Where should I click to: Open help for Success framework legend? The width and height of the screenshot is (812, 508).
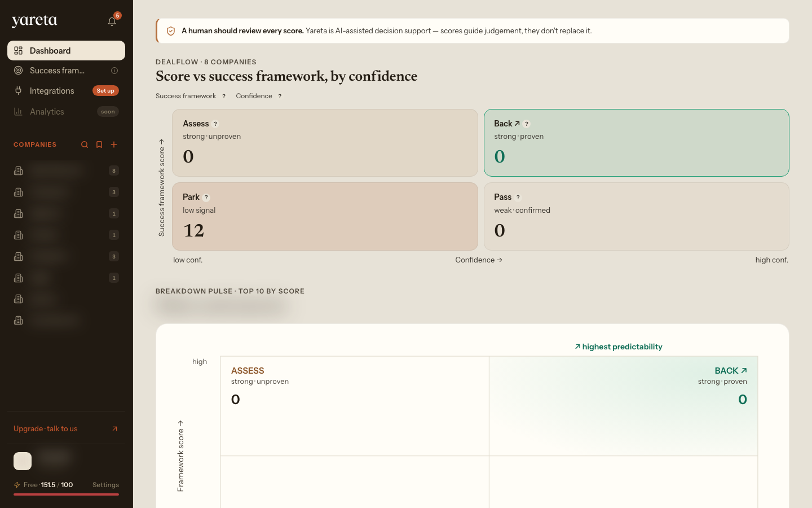tap(224, 97)
